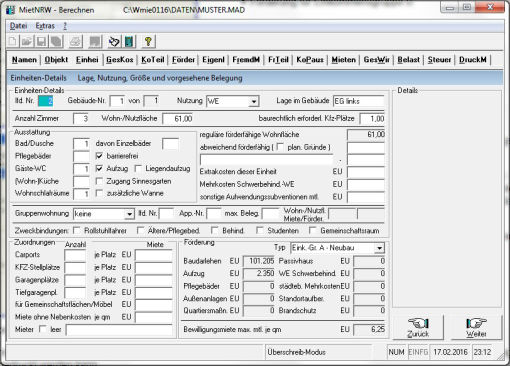Click the Carports Anzahl field
This screenshot has height=366, width=510.
coord(75,255)
